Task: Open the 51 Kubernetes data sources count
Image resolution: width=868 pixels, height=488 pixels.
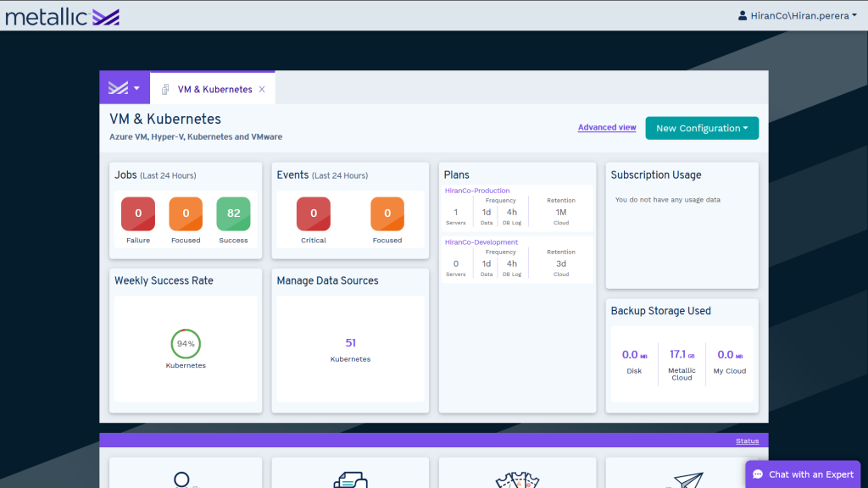Action: [350, 343]
